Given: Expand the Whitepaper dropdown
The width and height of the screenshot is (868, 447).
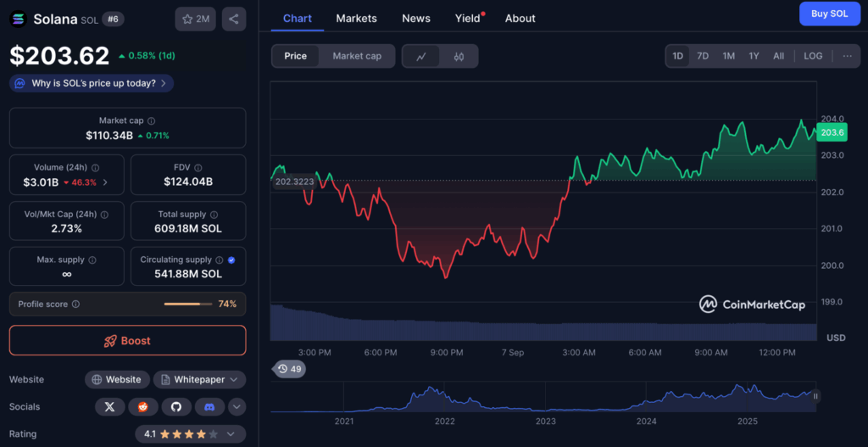Looking at the screenshot, I should (x=200, y=379).
